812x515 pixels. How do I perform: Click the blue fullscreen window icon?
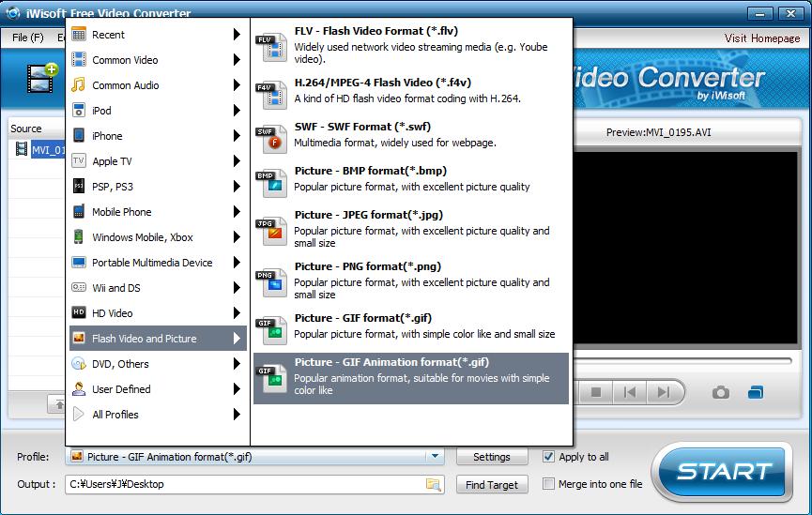click(756, 392)
